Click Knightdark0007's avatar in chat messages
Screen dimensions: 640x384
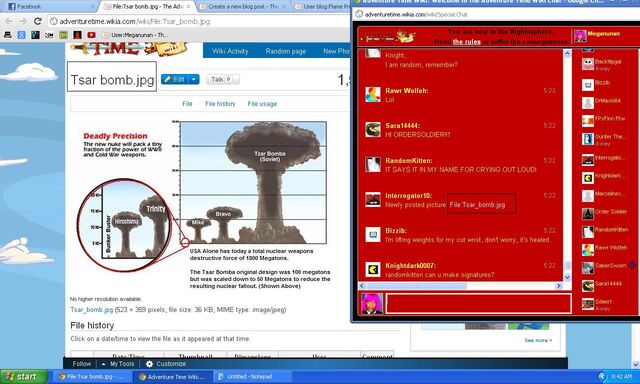pyautogui.click(x=373, y=269)
